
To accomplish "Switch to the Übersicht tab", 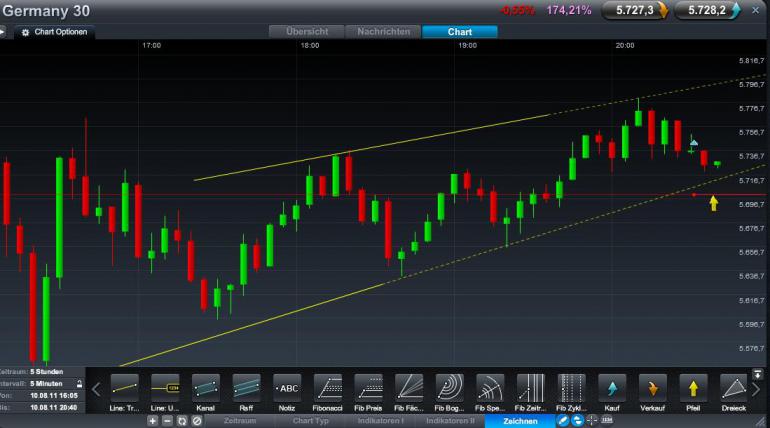I will [307, 32].
